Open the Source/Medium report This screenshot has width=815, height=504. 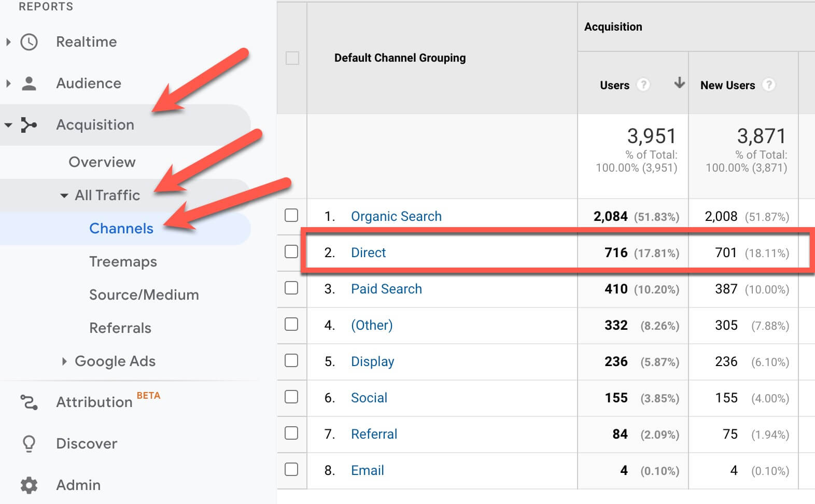coord(144,295)
